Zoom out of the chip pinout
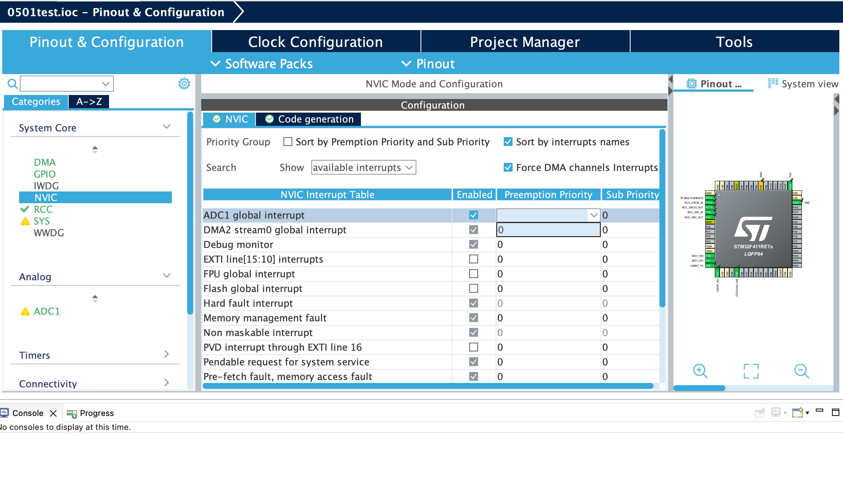 [801, 371]
